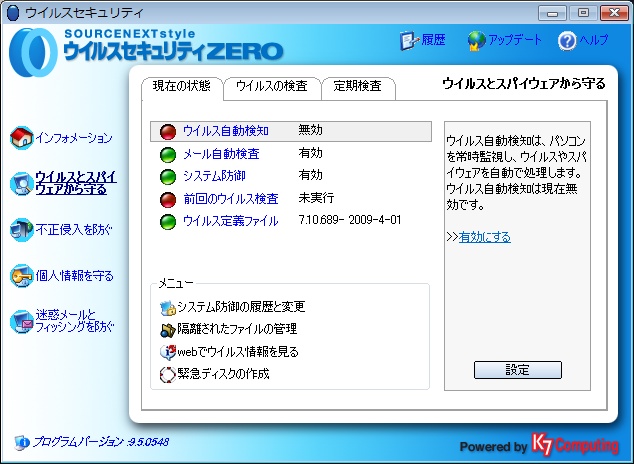
Task: Select the ウイルス自動検知 status label
Action: click(x=226, y=131)
